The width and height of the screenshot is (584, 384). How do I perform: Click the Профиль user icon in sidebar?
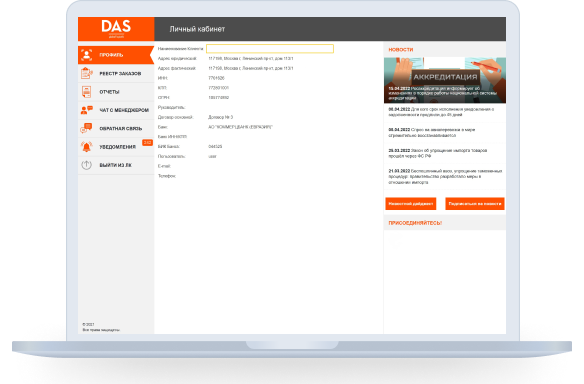pos(86,55)
